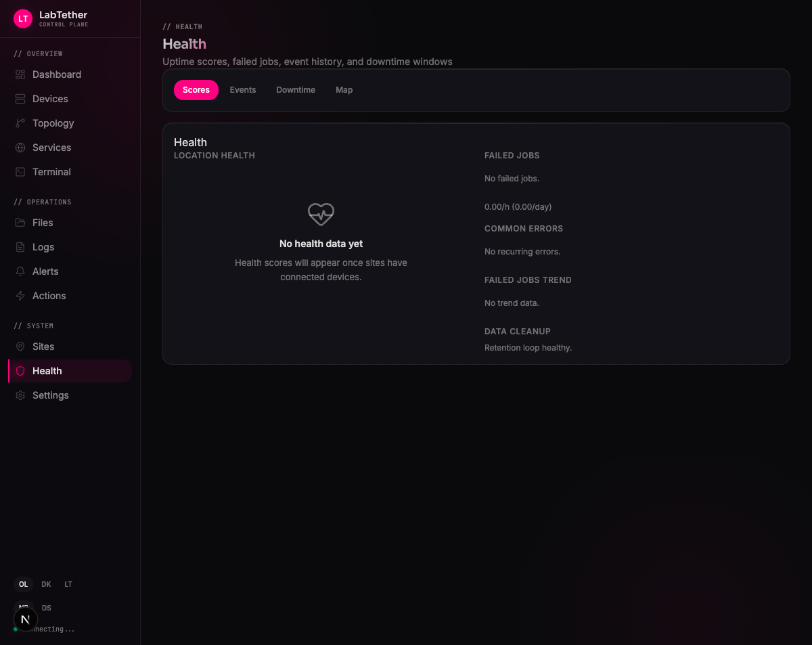
Task: Click the "Retention loop healthy." status
Action: click(528, 348)
